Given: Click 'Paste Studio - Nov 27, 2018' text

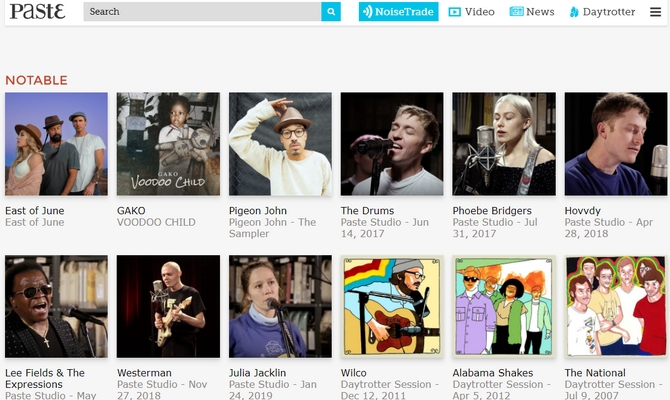Looking at the screenshot, I should (x=162, y=389).
